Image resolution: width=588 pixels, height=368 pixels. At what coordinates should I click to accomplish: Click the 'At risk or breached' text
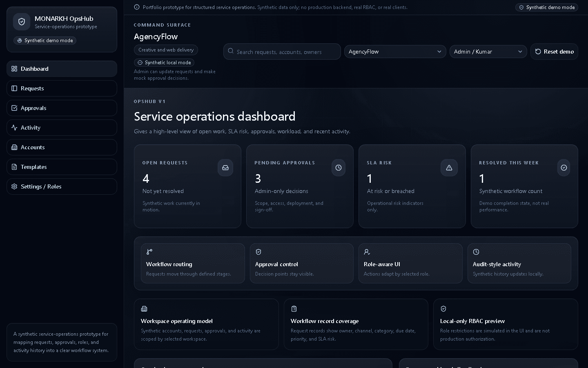pos(390,191)
